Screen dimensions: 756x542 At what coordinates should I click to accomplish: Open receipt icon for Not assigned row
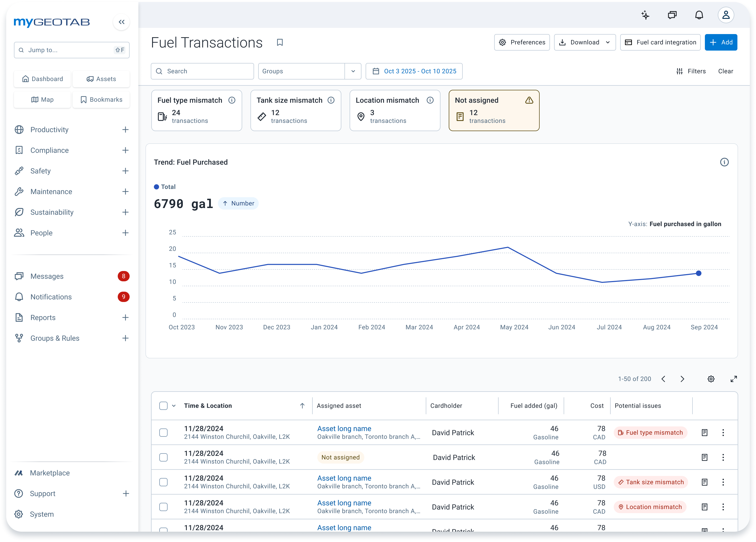tap(704, 457)
